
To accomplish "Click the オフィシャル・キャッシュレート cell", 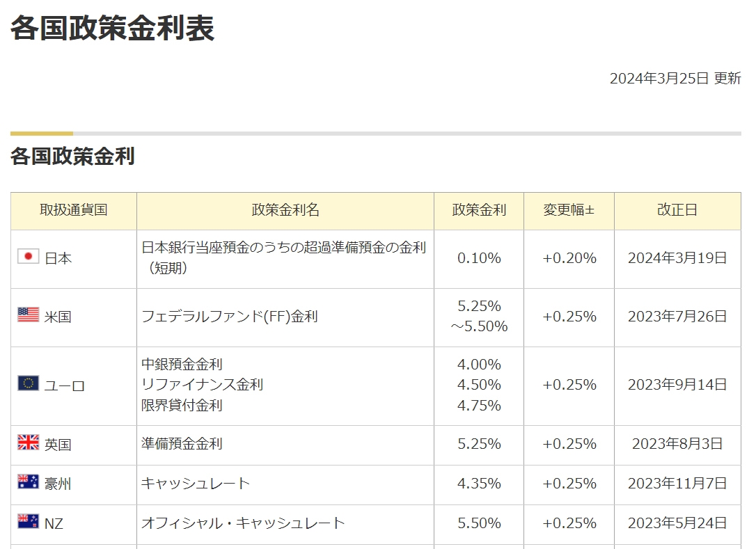I will 285,523.
